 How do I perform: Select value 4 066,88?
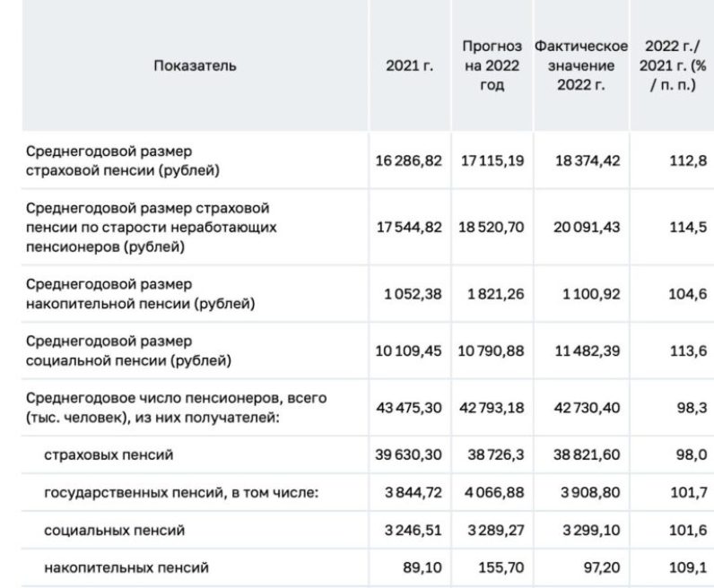pos(494,492)
